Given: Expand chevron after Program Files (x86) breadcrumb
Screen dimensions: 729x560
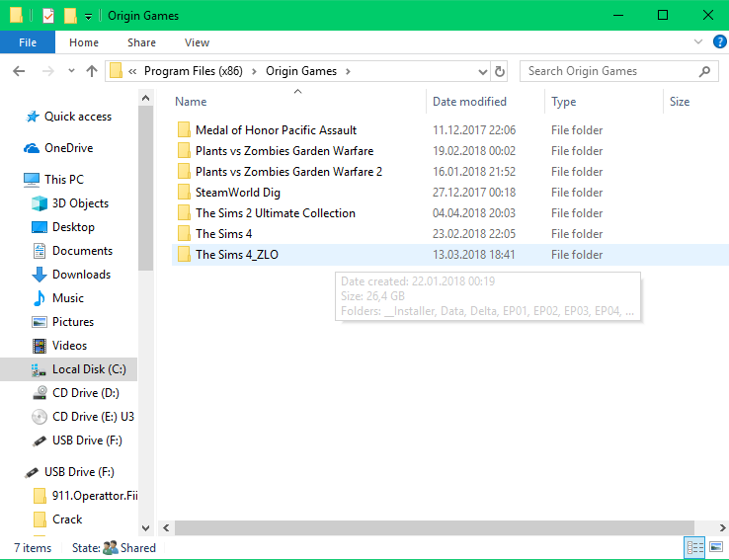Looking at the screenshot, I should click(x=254, y=71).
